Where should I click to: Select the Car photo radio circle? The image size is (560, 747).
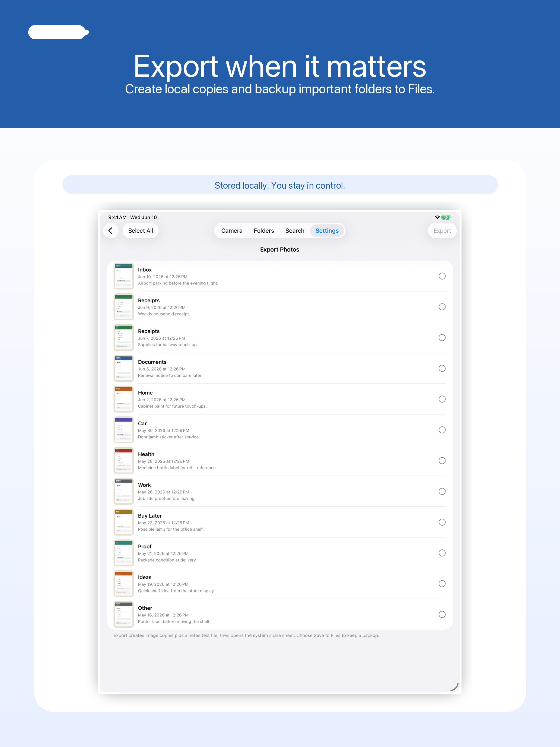[442, 430]
